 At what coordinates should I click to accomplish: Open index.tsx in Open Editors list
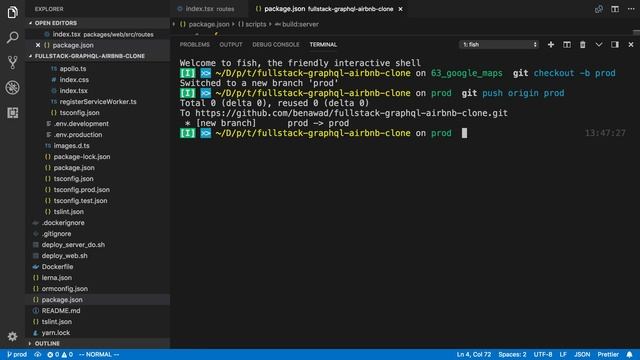click(98, 34)
